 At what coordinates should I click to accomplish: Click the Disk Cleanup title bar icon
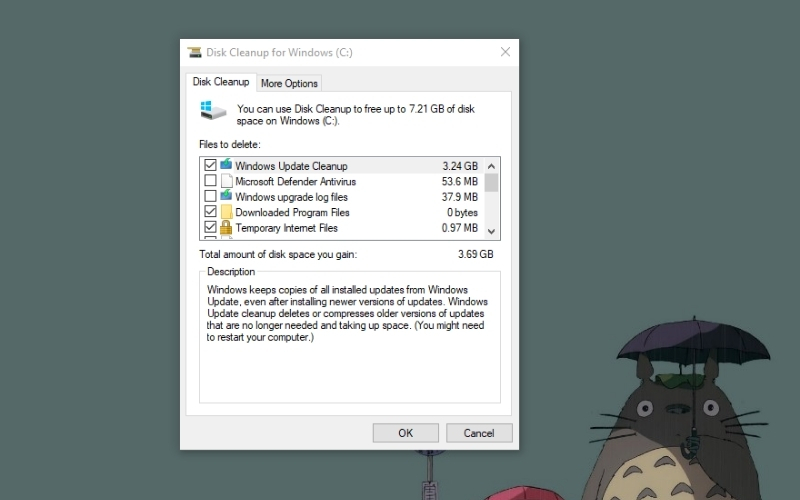pyautogui.click(x=194, y=52)
